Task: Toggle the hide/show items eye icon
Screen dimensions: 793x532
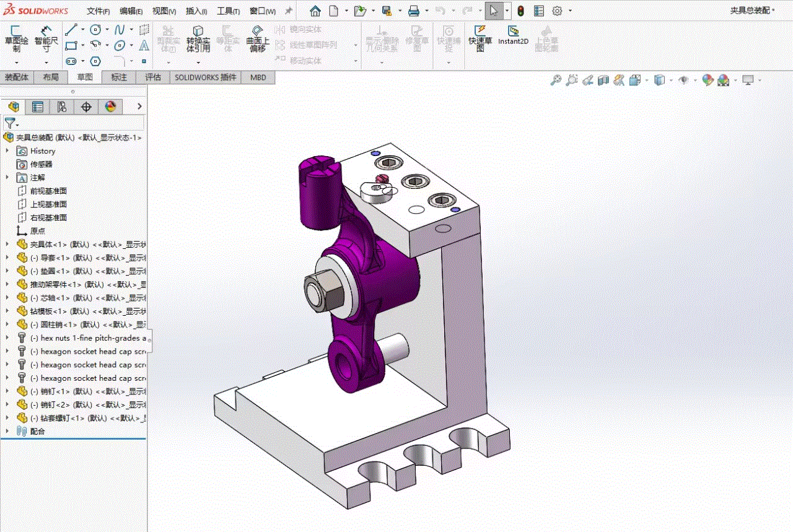Action: [684, 80]
